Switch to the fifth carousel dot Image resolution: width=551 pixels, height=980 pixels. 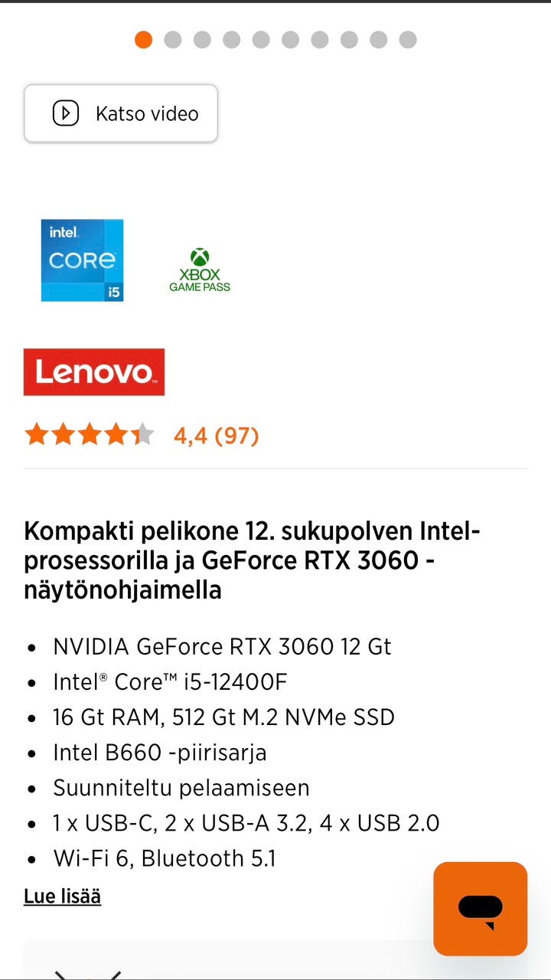(261, 39)
